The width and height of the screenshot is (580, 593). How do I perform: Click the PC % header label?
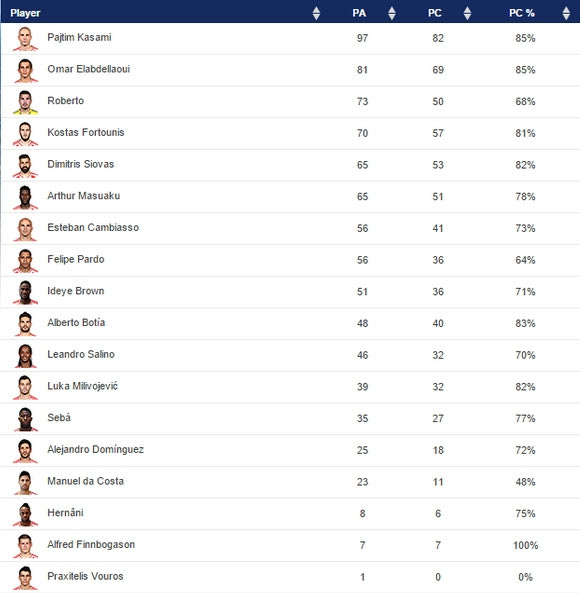click(521, 13)
